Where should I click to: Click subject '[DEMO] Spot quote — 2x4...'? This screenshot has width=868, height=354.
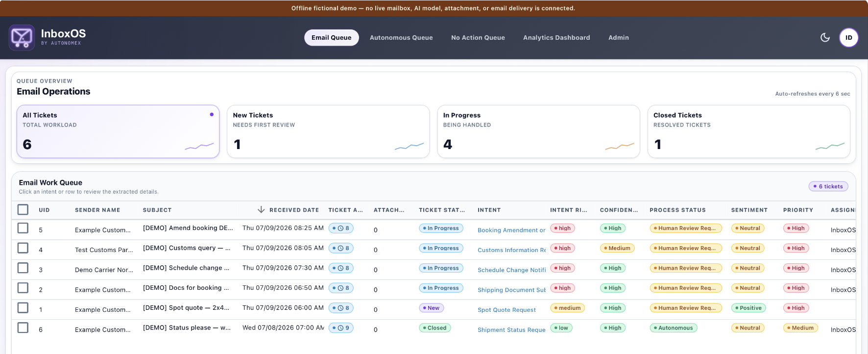tap(186, 308)
